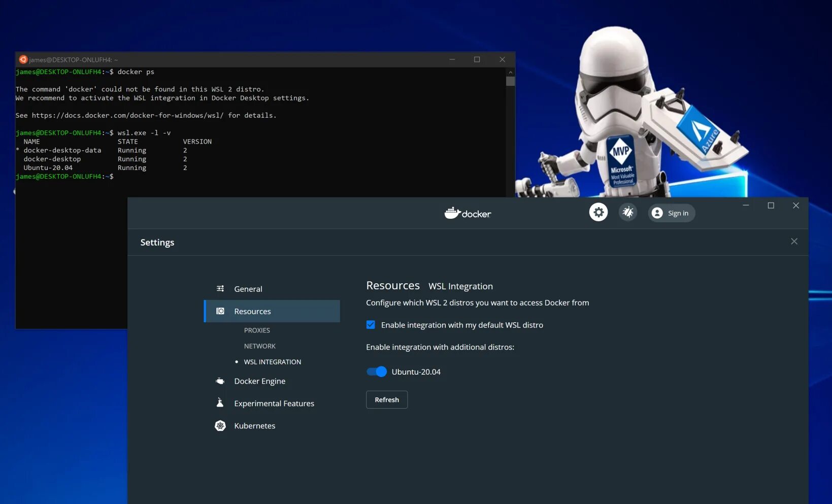Close the Docker Desktop window

point(796,206)
